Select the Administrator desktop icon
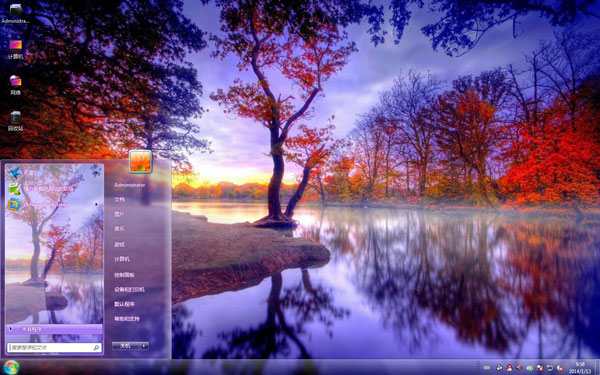 pos(15,14)
